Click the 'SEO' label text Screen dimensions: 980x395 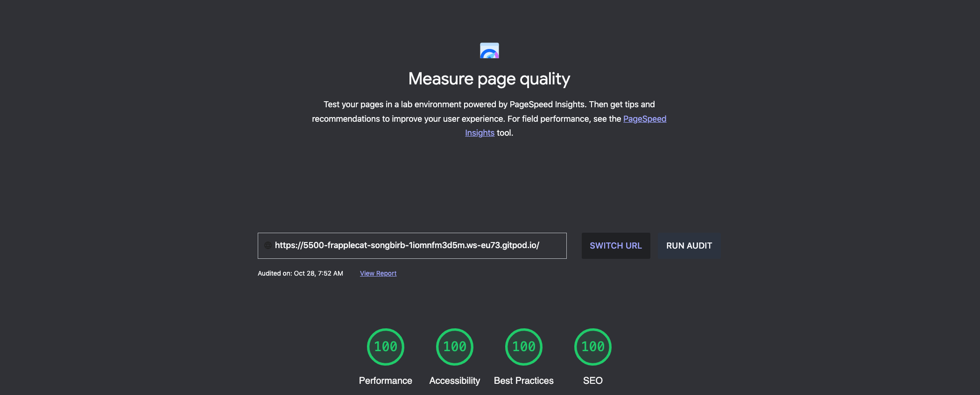pos(593,381)
